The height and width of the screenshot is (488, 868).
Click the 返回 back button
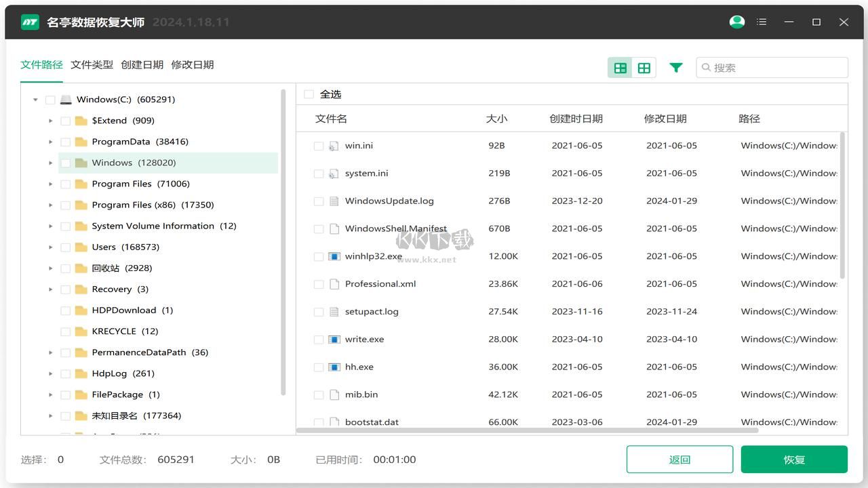679,460
